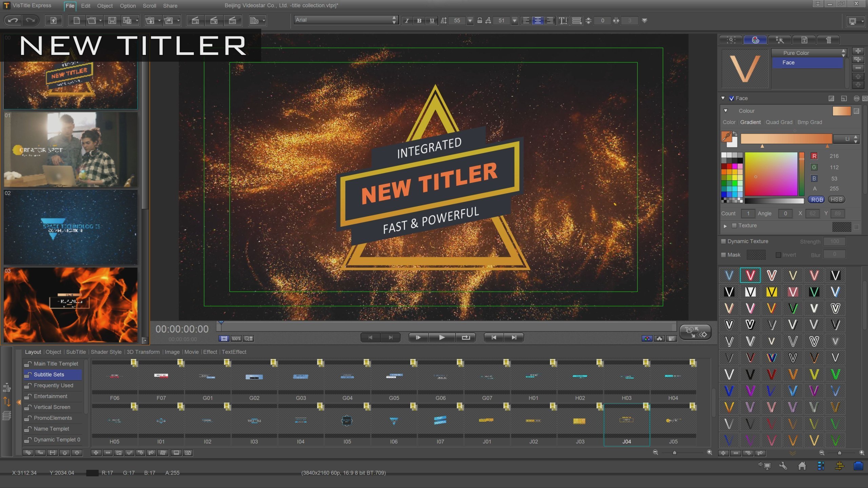The height and width of the screenshot is (488, 868).
Task: Toggle the Dynamic Texture checkbox
Action: tap(723, 241)
